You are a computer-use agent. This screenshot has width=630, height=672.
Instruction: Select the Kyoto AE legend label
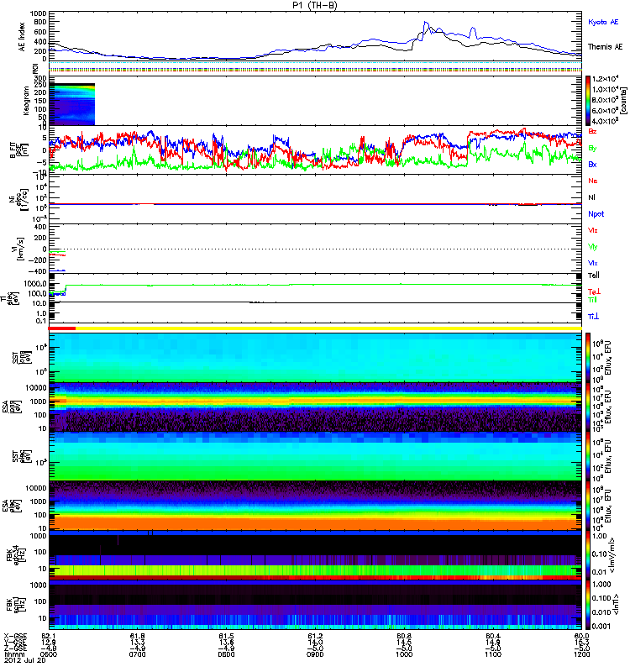[603, 22]
